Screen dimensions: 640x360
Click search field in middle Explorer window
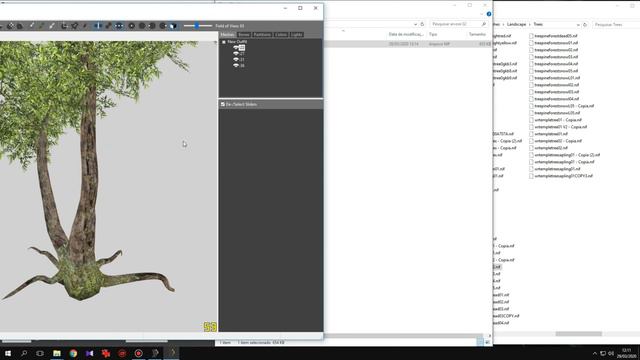click(x=458, y=24)
